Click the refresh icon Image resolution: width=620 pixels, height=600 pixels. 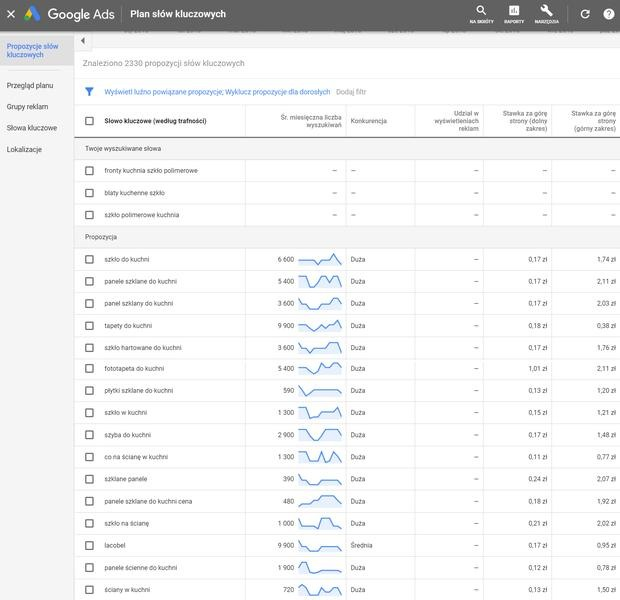585,14
